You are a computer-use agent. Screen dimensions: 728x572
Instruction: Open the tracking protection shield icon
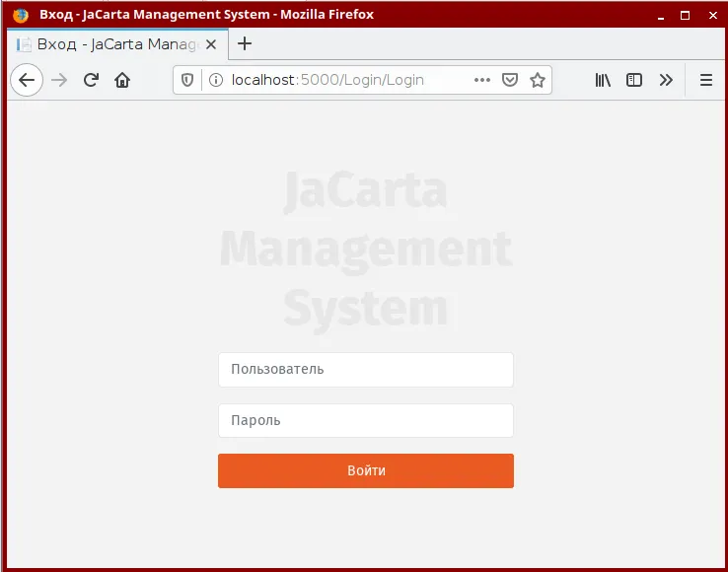(187, 80)
